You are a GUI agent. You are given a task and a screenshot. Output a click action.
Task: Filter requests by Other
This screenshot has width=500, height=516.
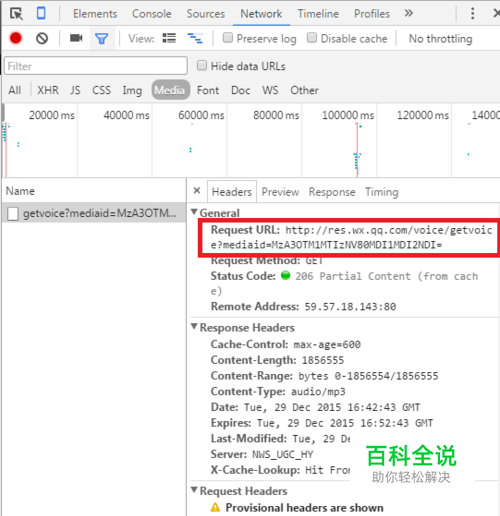(x=304, y=90)
